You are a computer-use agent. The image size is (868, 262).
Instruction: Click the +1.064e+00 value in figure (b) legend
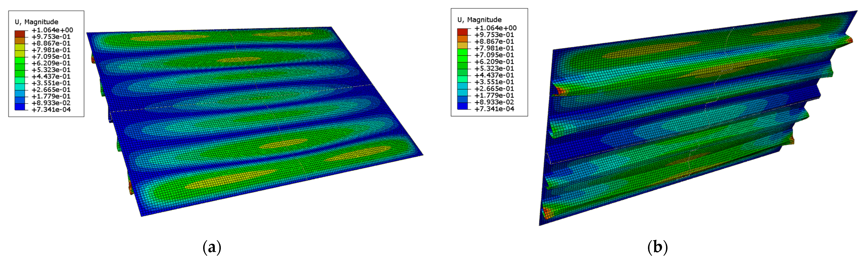(495, 28)
